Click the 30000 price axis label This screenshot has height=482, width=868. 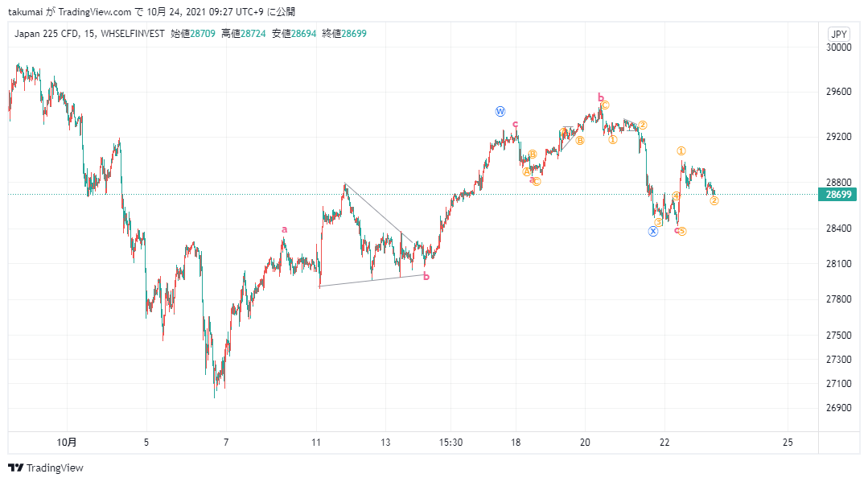coord(839,47)
